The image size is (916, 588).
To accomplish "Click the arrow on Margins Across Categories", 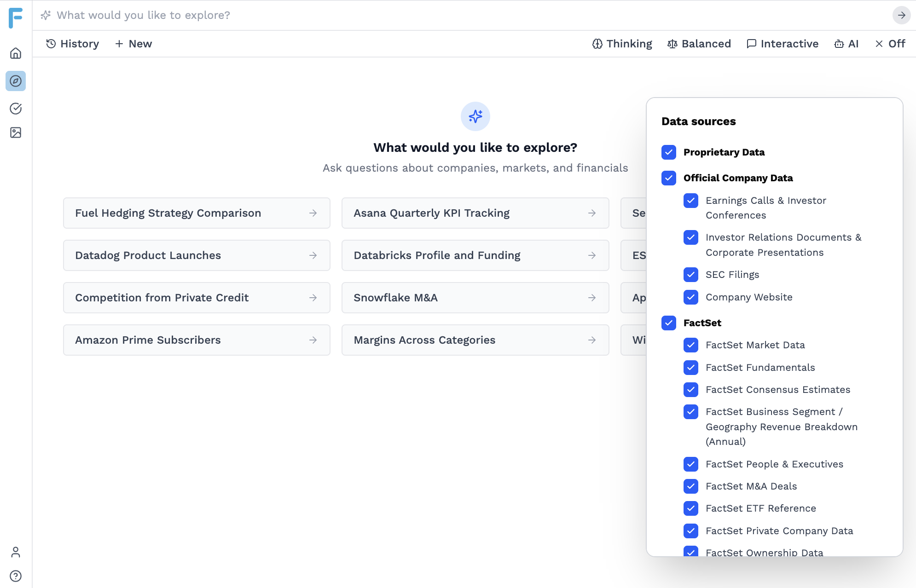I will click(x=592, y=340).
